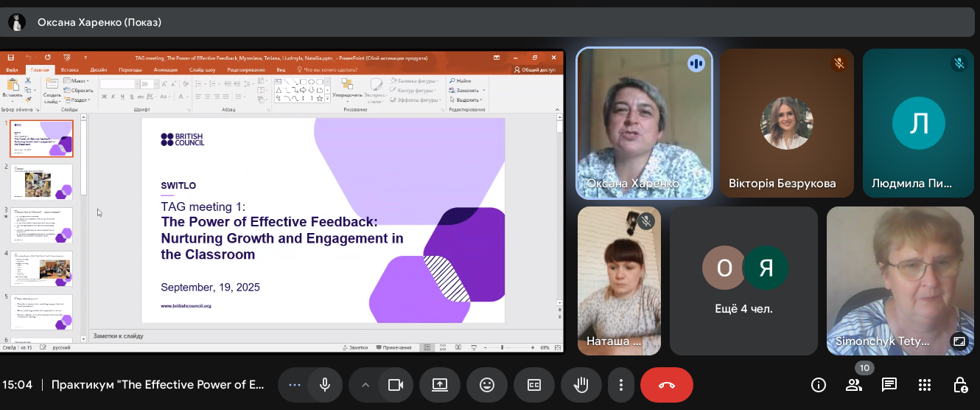This screenshot has height=410, width=980.
Task: Click the share screen present button
Action: point(440,384)
